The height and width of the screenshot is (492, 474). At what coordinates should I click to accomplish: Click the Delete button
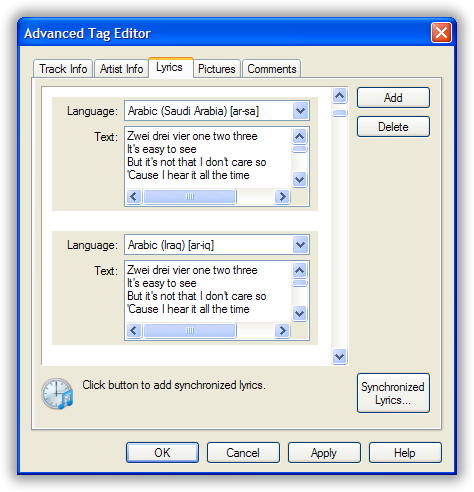pyautogui.click(x=393, y=127)
